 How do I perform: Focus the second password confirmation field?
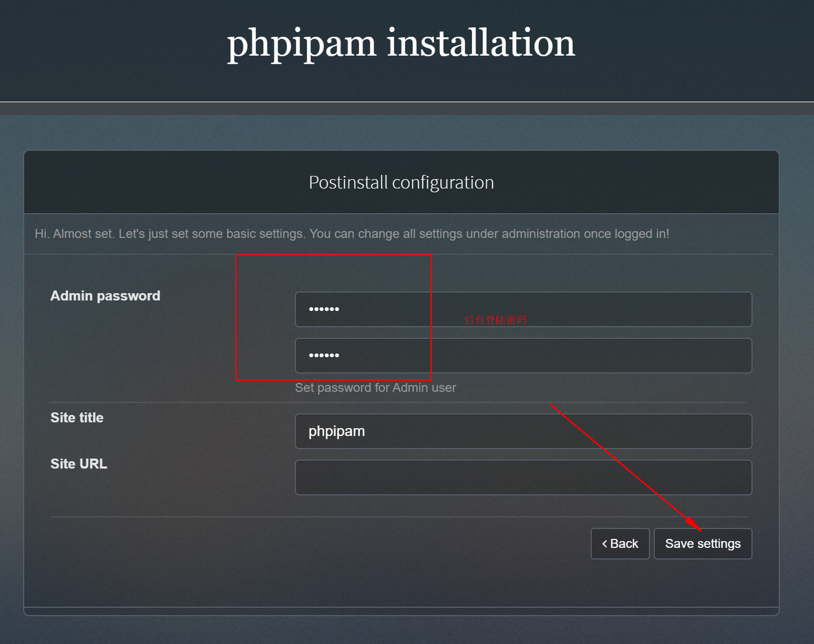(523, 355)
